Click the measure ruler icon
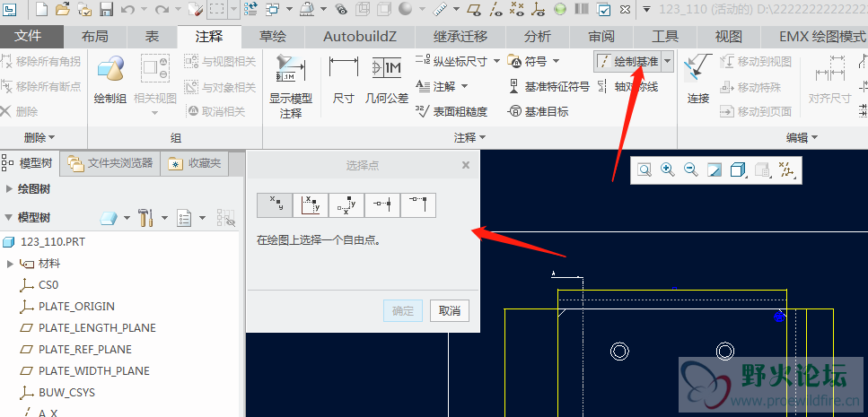868x417 pixels. (x=441, y=9)
